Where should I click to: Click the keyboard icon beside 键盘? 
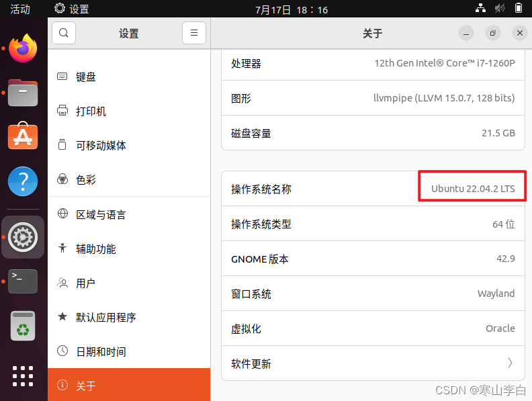tap(62, 77)
